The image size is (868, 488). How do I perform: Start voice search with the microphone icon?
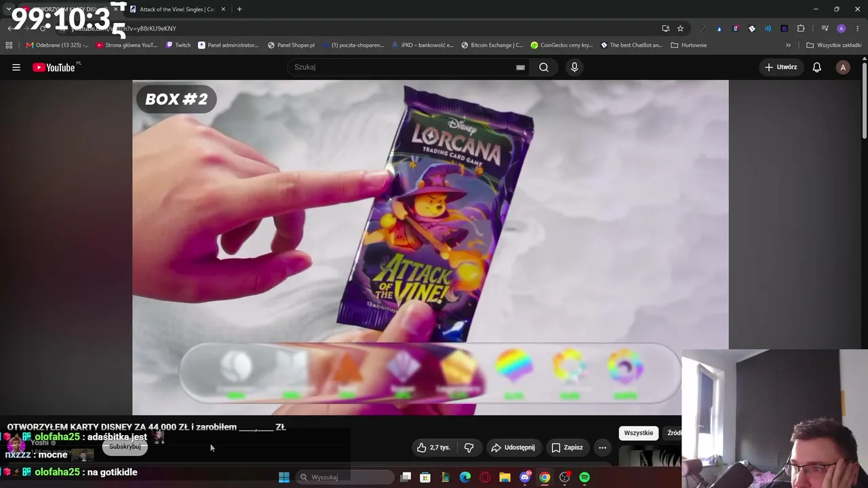click(574, 67)
